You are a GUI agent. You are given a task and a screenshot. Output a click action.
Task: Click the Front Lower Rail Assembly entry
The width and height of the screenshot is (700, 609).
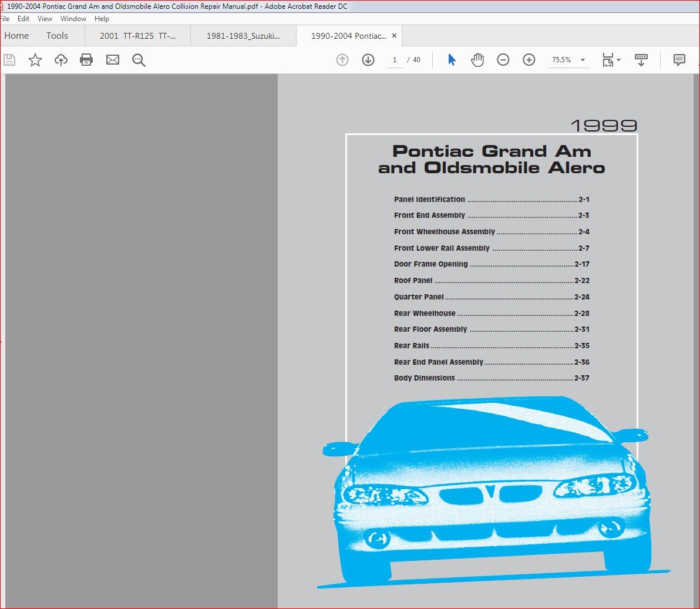[x=492, y=248]
